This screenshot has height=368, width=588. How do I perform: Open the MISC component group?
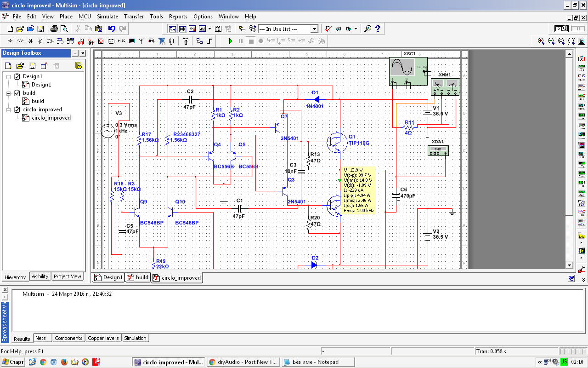coord(121,41)
